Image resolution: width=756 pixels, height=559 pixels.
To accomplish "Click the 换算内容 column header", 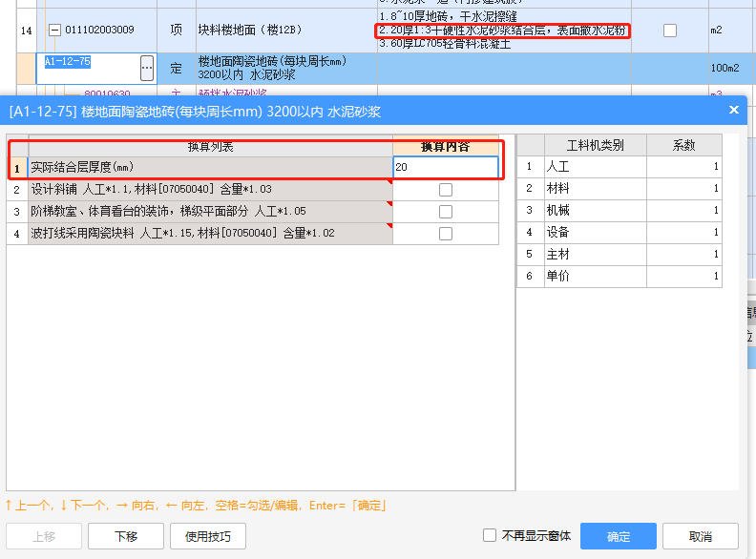I will [446, 147].
